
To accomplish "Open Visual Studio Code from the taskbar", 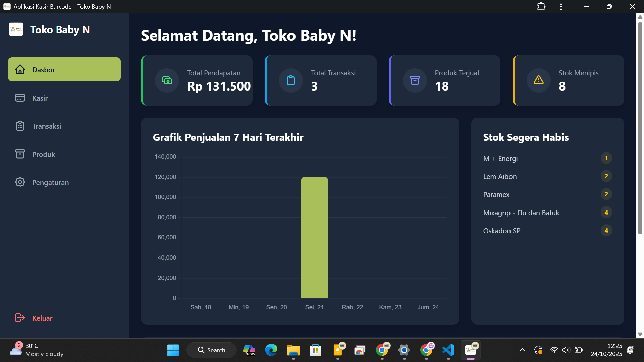I will click(448, 350).
